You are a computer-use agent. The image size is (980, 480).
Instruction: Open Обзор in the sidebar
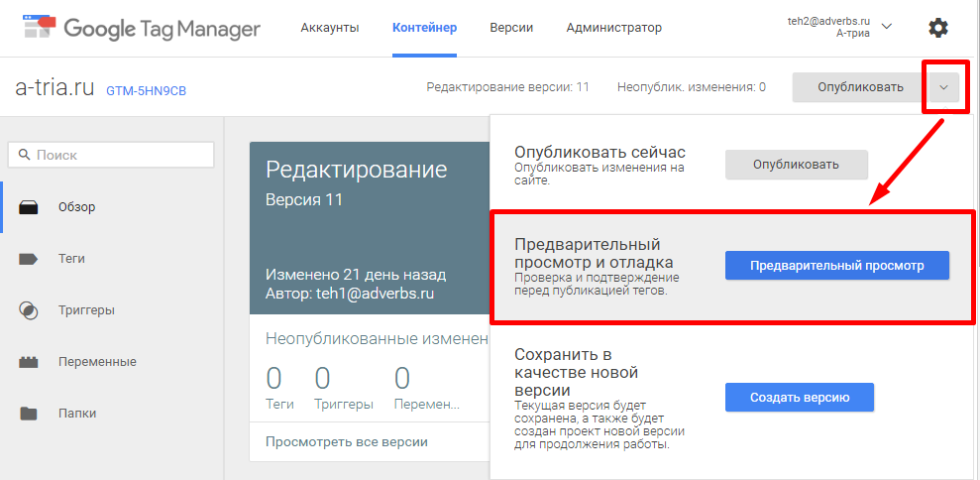point(77,207)
